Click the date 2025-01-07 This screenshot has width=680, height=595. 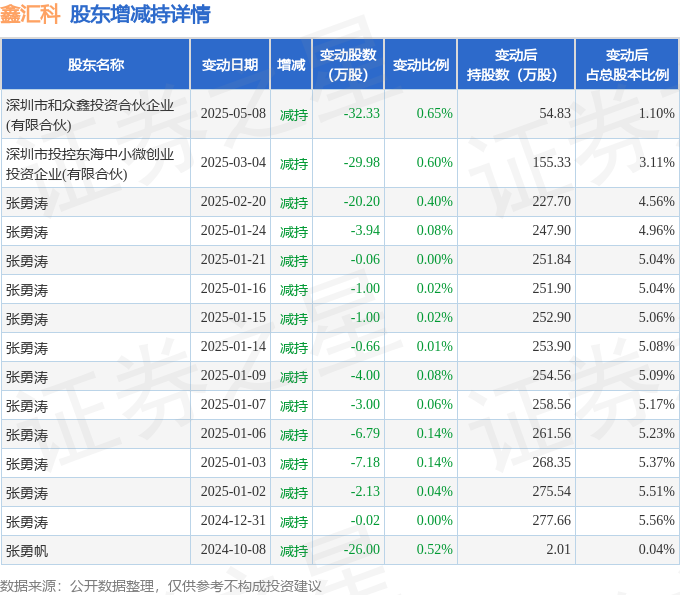coord(233,404)
